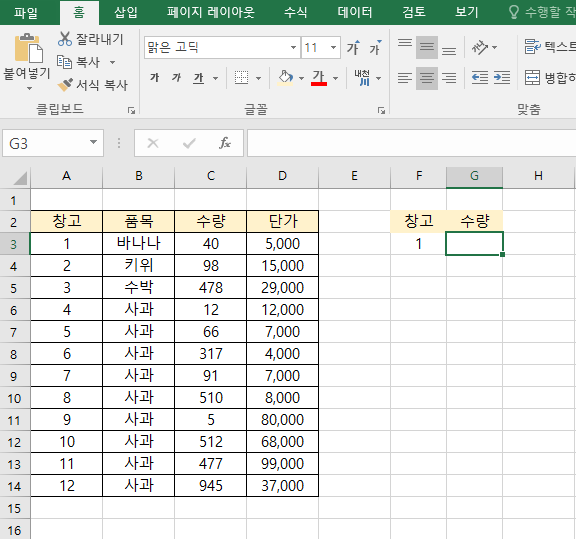Click the phonetic guide 내천 icon
576x539 pixels.
[x=362, y=78]
